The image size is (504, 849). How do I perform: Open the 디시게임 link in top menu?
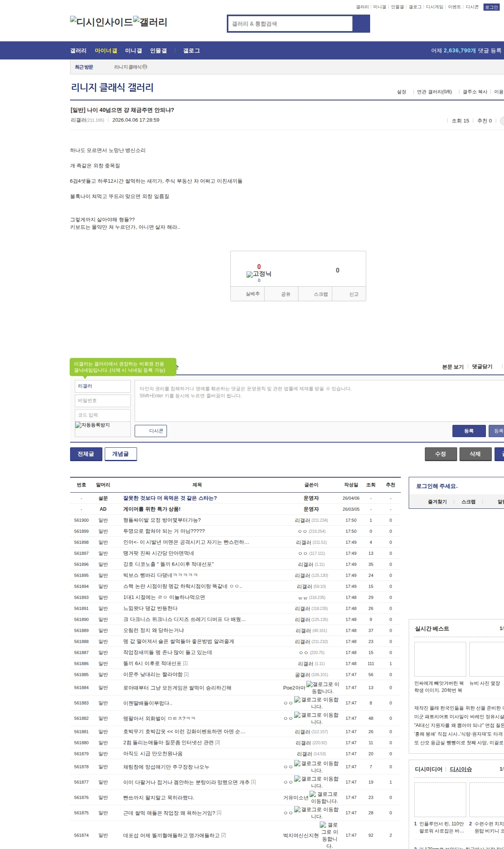pos(434,7)
